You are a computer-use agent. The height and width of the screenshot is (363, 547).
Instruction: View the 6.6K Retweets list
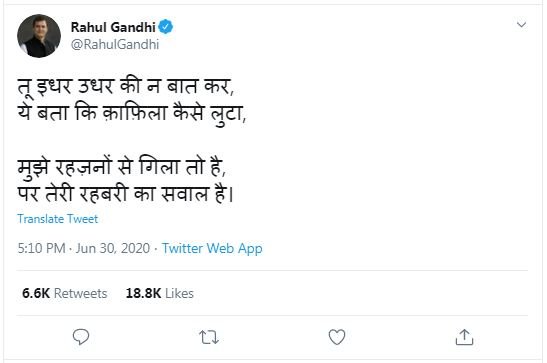coord(65,293)
